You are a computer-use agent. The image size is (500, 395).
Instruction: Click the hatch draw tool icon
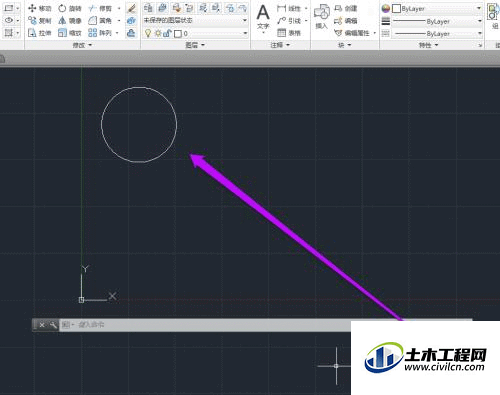coord(8,33)
